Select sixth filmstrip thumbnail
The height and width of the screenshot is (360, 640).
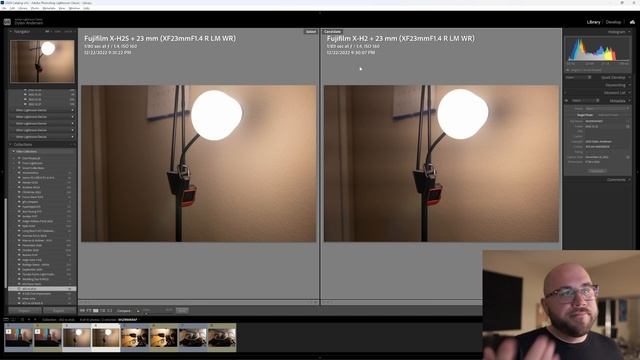click(164, 338)
